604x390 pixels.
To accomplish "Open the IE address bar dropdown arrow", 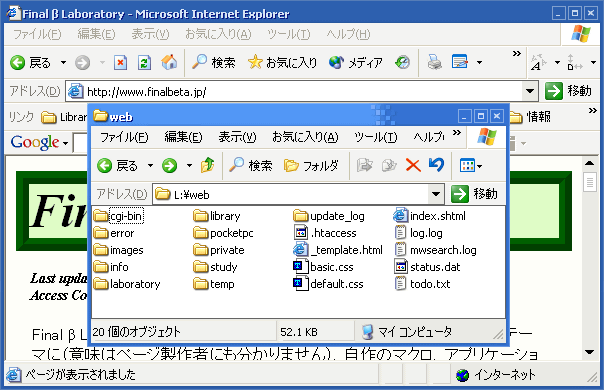I will tap(530, 91).
